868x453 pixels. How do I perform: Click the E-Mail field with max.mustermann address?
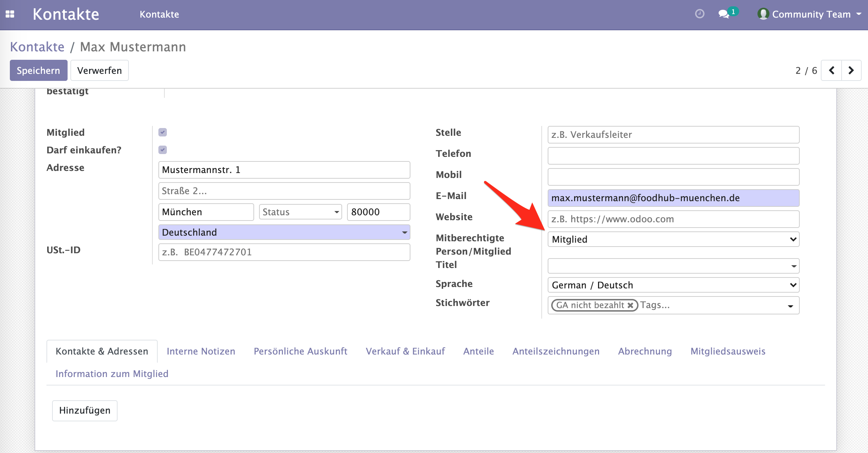[x=673, y=198]
